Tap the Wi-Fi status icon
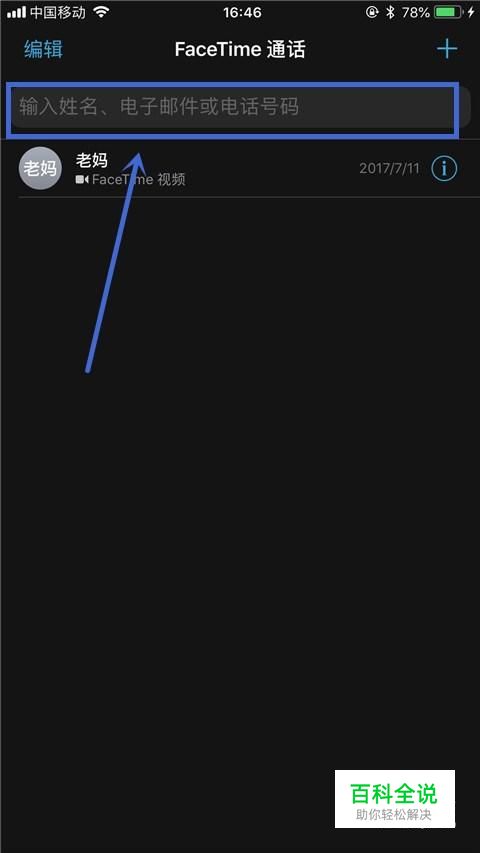The height and width of the screenshot is (853, 480). (101, 12)
